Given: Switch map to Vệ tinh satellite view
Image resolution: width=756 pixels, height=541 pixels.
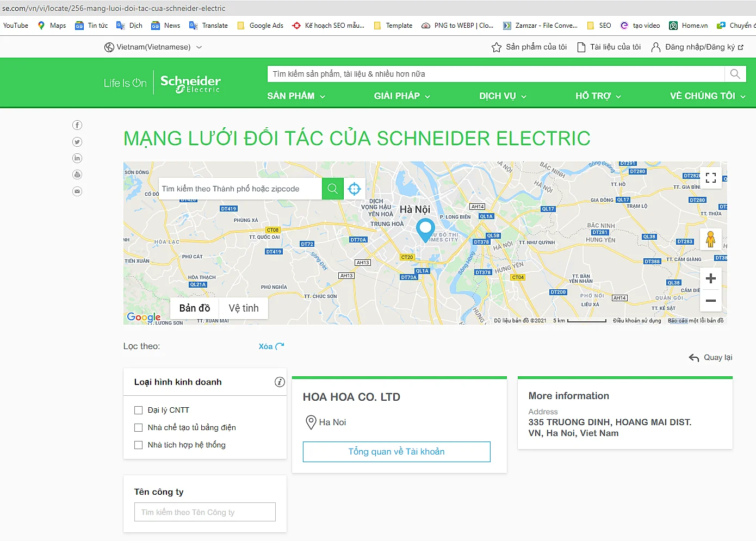Looking at the screenshot, I should point(244,308).
